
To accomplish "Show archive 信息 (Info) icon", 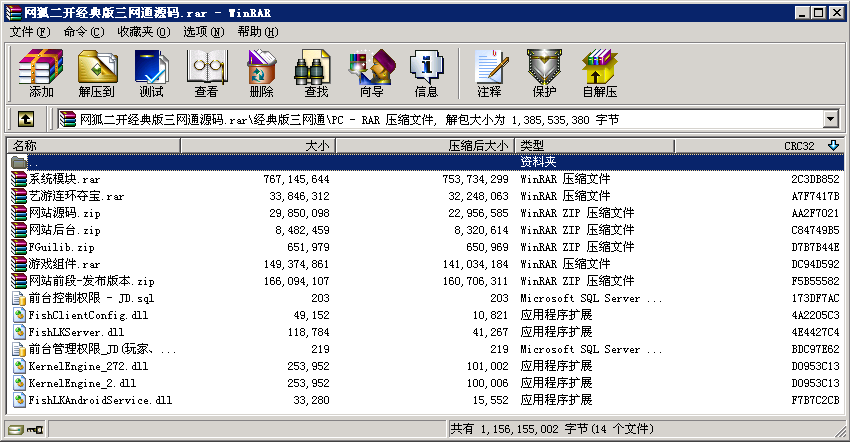I will point(426,73).
